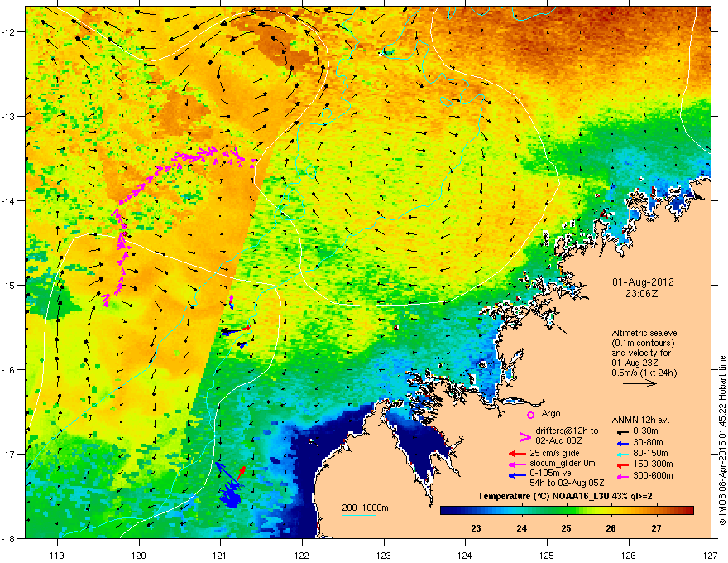Click the 27 tick label under color bar
The width and height of the screenshot is (728, 563).
pyautogui.click(x=656, y=528)
